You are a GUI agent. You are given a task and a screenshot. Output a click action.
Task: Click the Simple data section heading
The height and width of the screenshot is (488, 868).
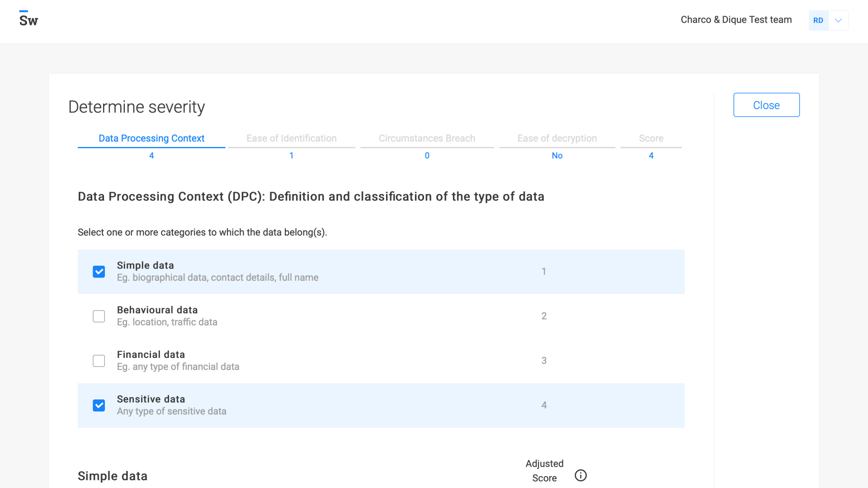(113, 476)
